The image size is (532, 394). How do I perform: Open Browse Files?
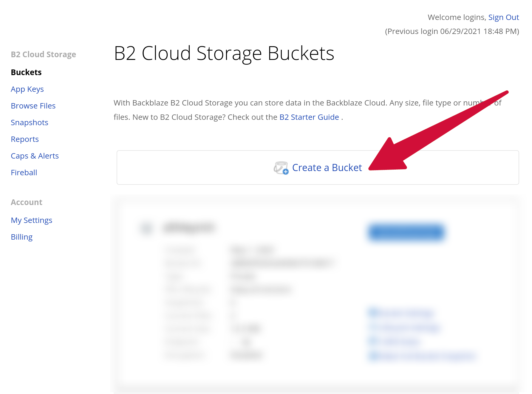tap(33, 106)
